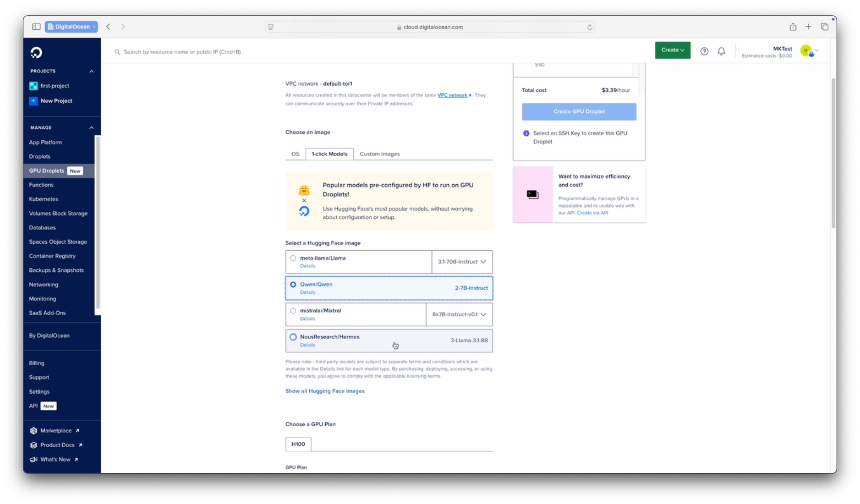Click Show all Hugging Face images link
Image resolution: width=860 pixels, height=504 pixels.
325,391
